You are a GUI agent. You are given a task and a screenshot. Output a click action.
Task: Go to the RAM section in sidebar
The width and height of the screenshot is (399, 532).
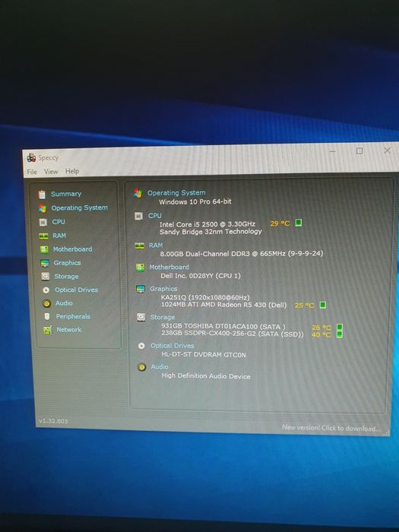tap(59, 236)
